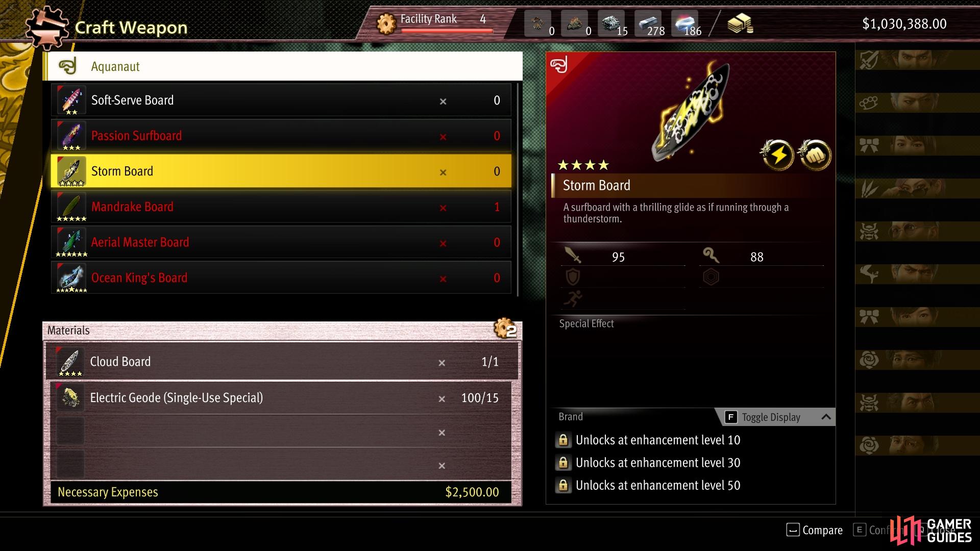The image size is (980, 551).
Task: Click the Craft Weapon anvil icon
Action: coord(47,28)
